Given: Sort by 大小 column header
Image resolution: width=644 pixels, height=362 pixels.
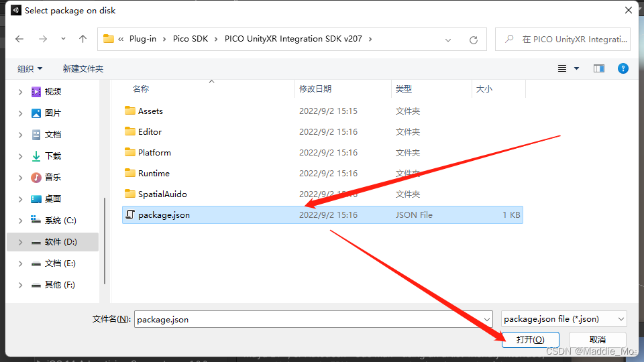Looking at the screenshot, I should [484, 88].
